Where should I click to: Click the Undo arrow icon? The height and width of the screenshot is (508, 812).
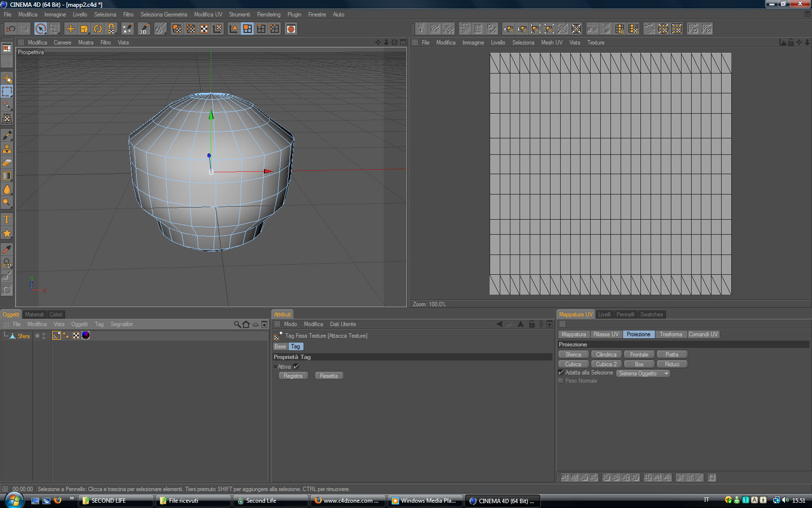11,29
